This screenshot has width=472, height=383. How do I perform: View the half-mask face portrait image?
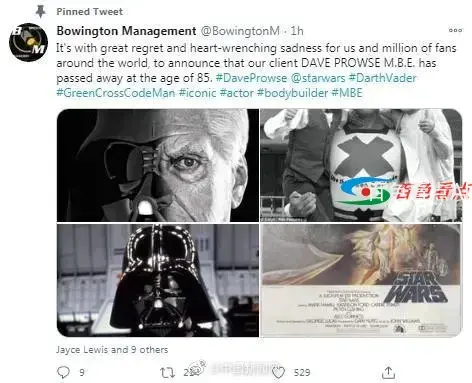[158, 165]
